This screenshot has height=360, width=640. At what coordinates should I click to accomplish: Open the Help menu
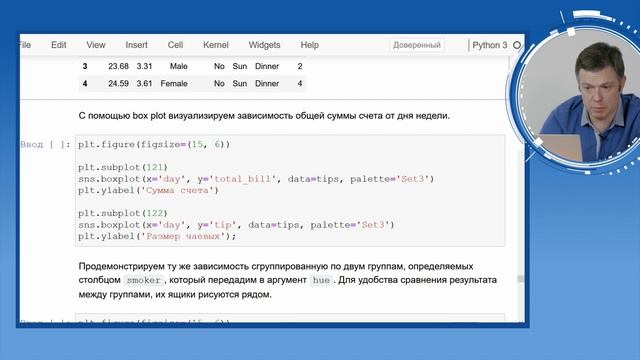tap(309, 45)
